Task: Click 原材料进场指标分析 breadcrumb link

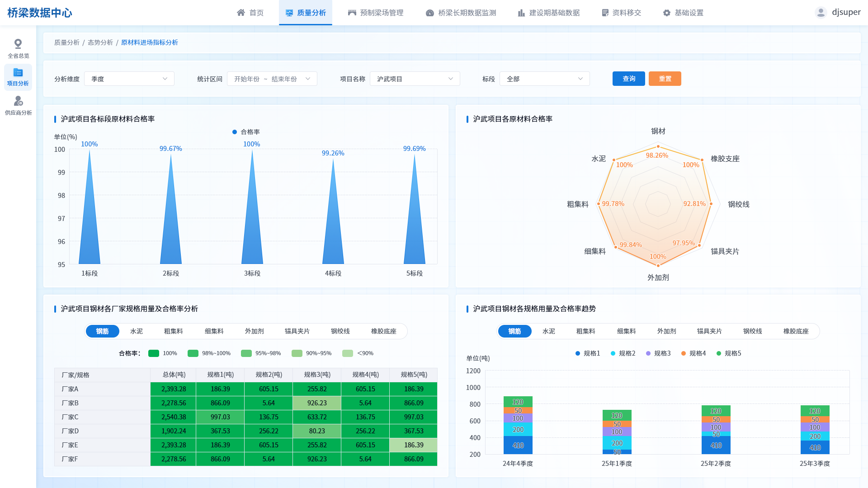Action: 150,42
